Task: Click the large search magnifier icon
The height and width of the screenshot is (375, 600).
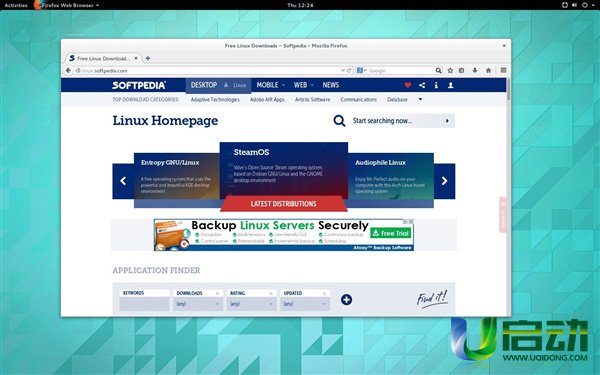Action: pyautogui.click(x=339, y=121)
